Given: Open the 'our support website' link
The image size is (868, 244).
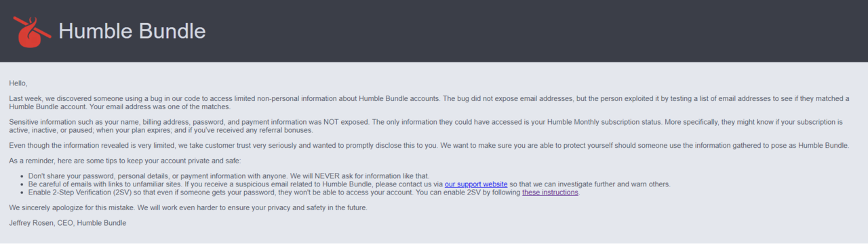Looking at the screenshot, I should [x=476, y=184].
